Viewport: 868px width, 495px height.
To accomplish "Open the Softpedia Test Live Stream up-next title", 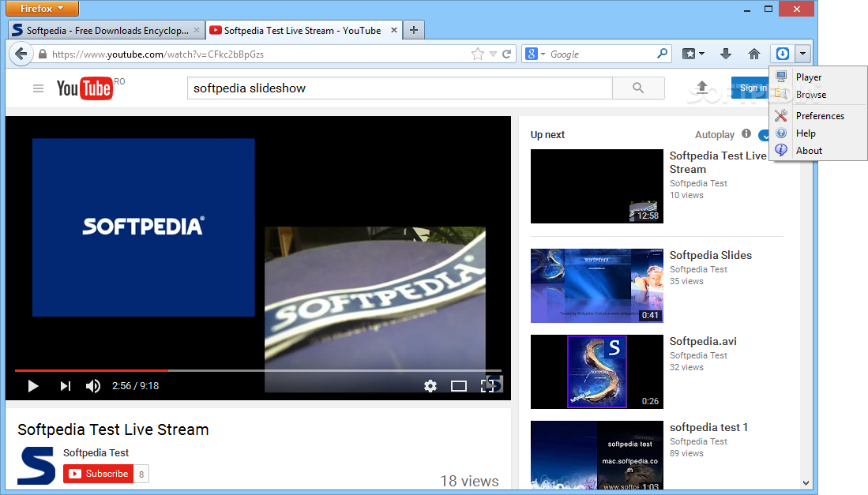I will [x=718, y=163].
